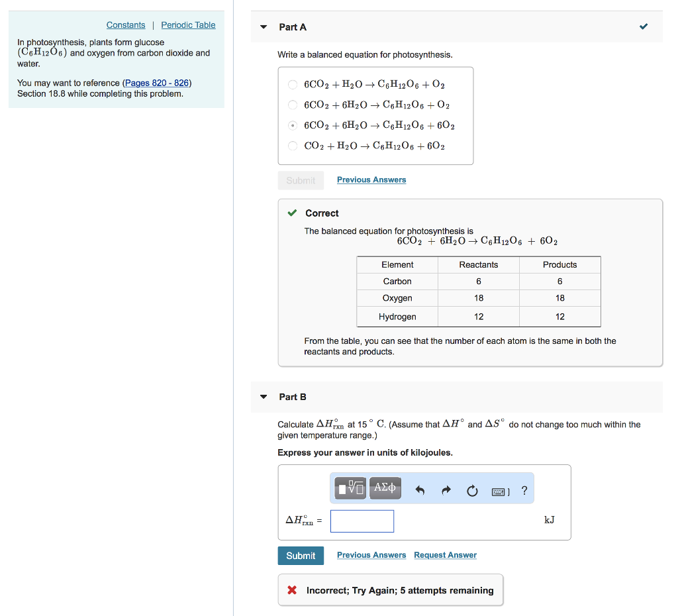Viewport: 678px width, 616px height.
Task: Click the green Correct checkmark icon
Action: click(292, 213)
